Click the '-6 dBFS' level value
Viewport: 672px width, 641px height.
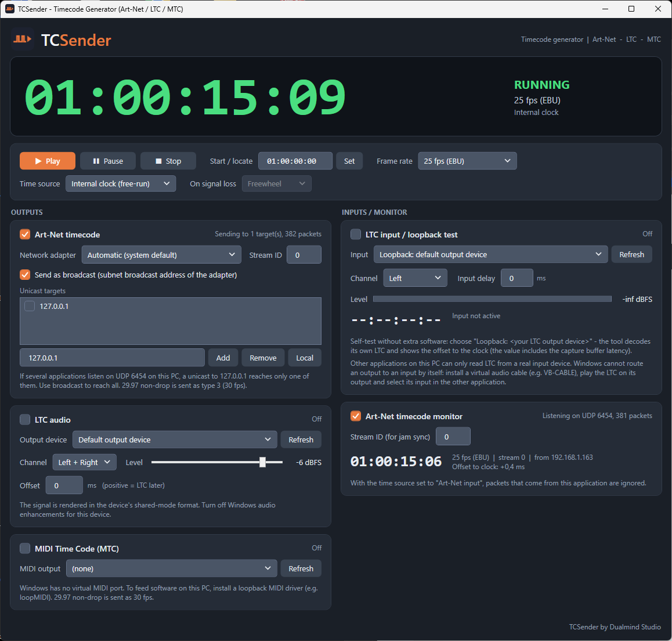tap(309, 462)
